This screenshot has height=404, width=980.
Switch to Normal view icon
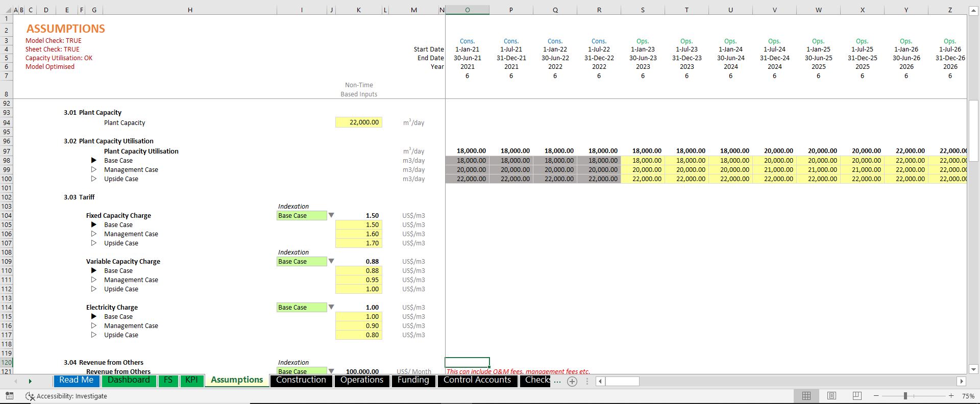(x=806, y=396)
